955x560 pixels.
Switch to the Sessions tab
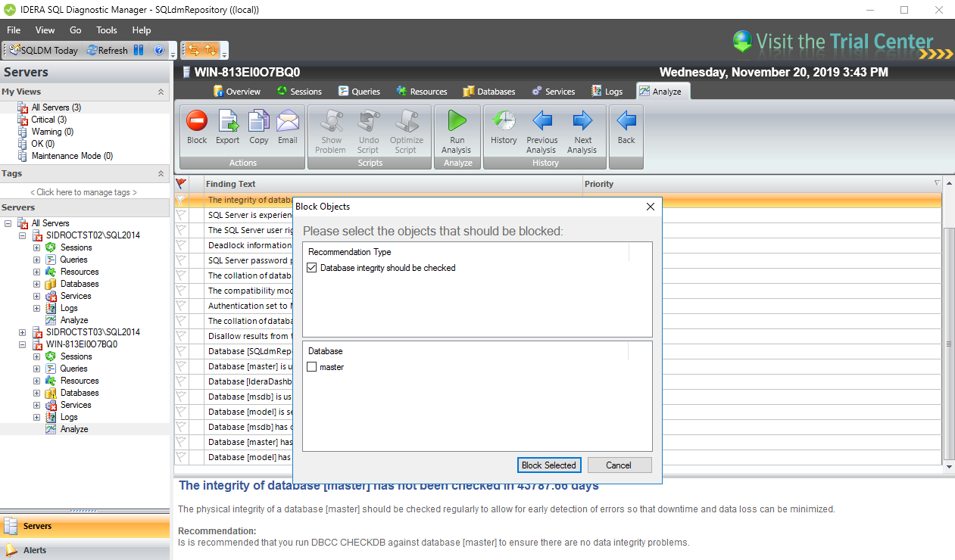(x=299, y=92)
